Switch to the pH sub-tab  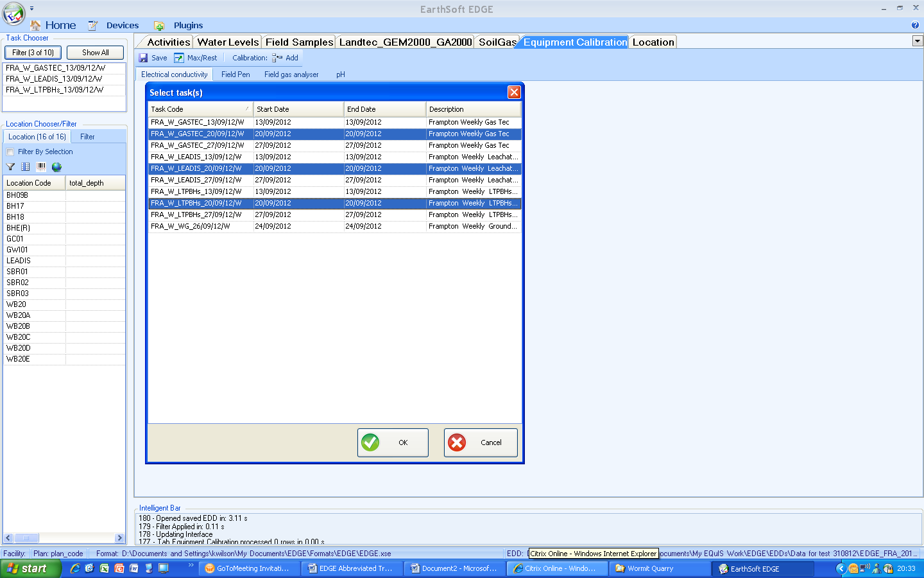pos(341,74)
